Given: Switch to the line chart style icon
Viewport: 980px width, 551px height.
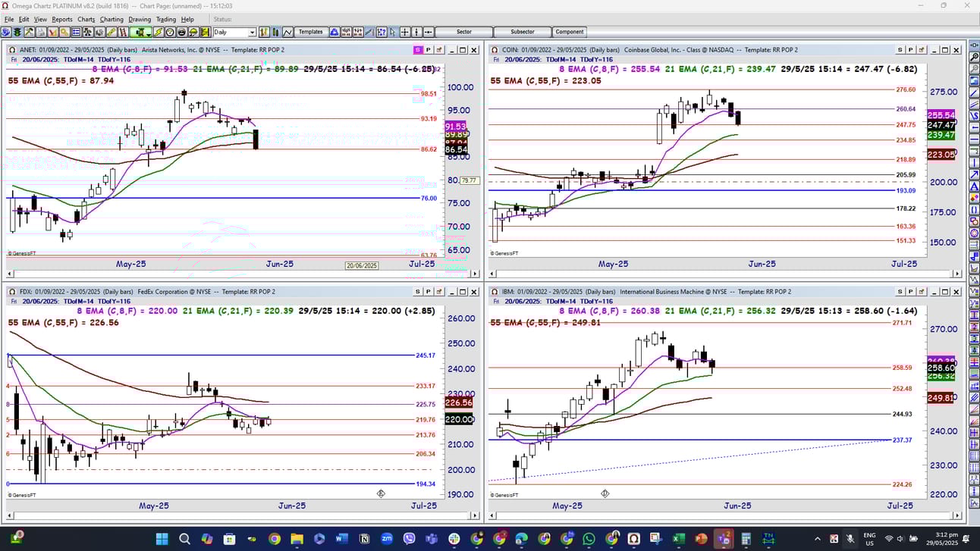Looking at the screenshot, I should [288, 32].
